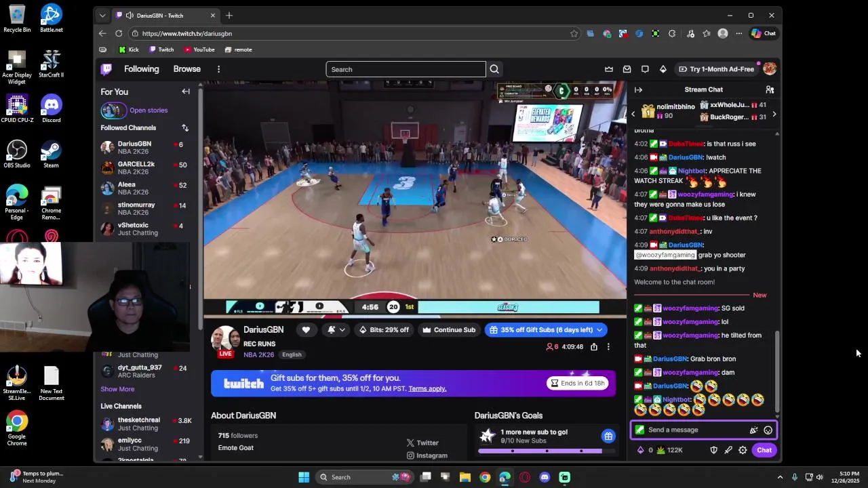Image resolution: width=868 pixels, height=488 pixels.
Task: Click the heart follow button for DariusGBN
Action: (306, 330)
